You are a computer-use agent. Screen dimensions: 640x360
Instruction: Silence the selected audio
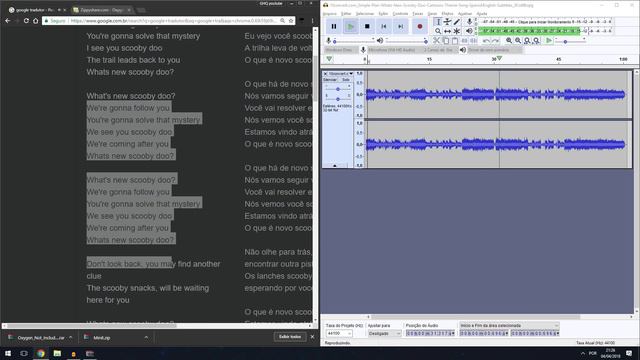pos(473,40)
